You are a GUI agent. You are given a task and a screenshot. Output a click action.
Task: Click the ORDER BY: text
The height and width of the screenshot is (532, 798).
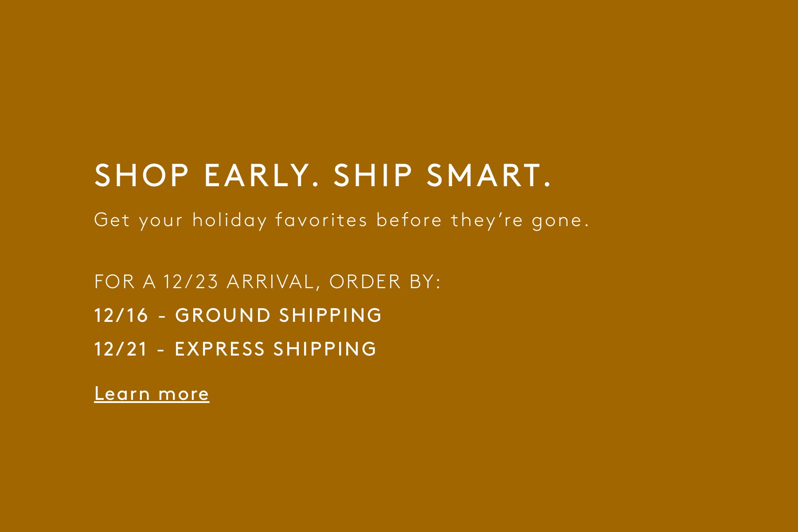[385, 282]
